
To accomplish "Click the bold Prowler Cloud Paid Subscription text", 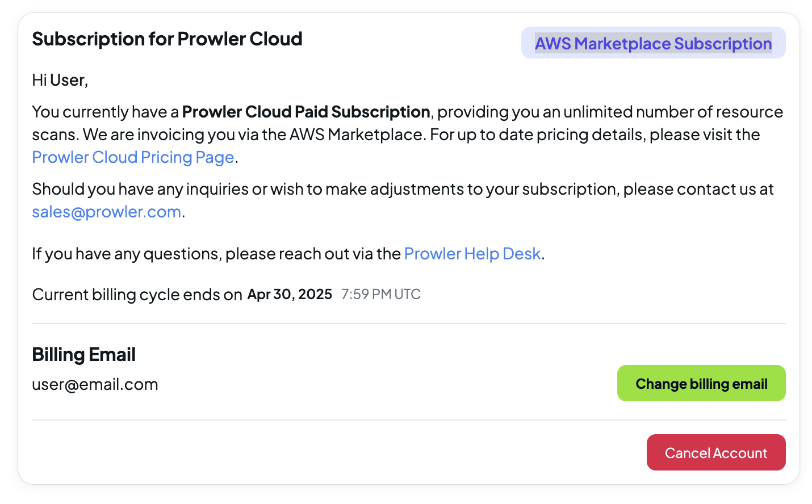I will click(306, 112).
